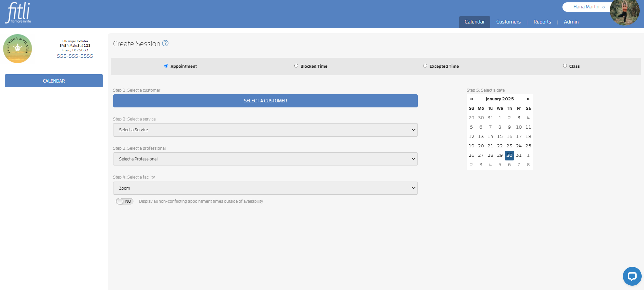Click the 'Create Session' heading

(137, 44)
